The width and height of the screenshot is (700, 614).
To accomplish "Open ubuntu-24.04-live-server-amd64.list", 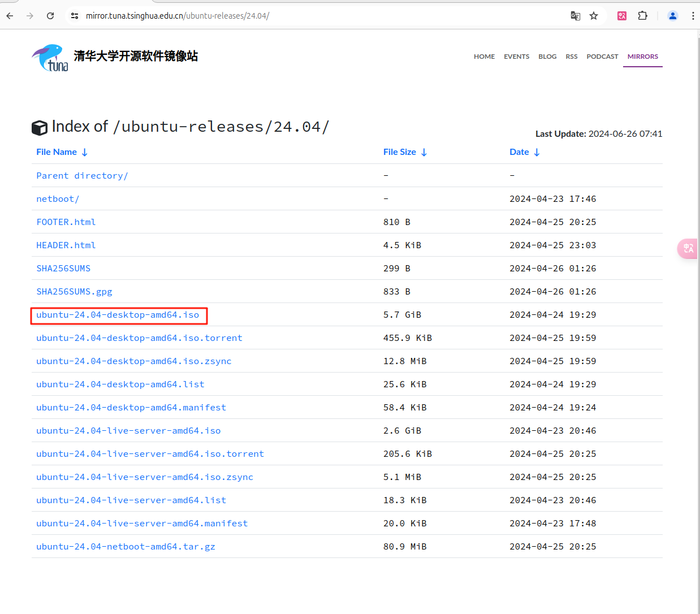I will pyautogui.click(x=131, y=500).
